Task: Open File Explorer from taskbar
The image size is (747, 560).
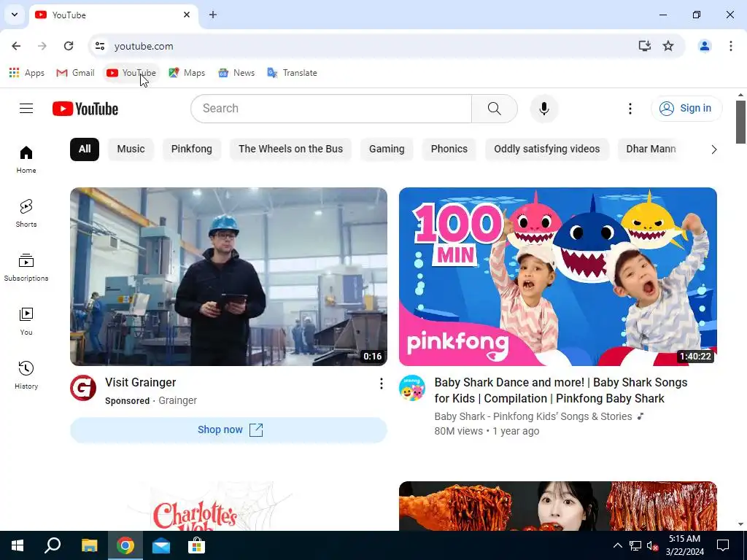Action: point(89,545)
